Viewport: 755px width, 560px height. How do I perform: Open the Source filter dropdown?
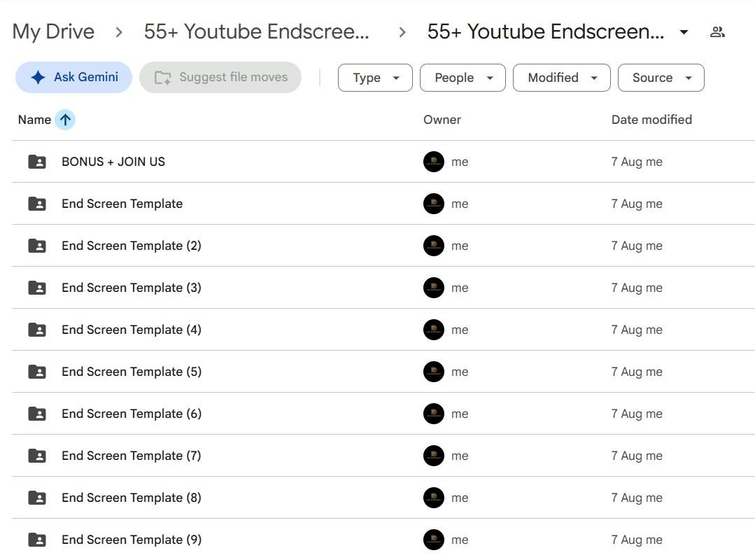coord(661,78)
